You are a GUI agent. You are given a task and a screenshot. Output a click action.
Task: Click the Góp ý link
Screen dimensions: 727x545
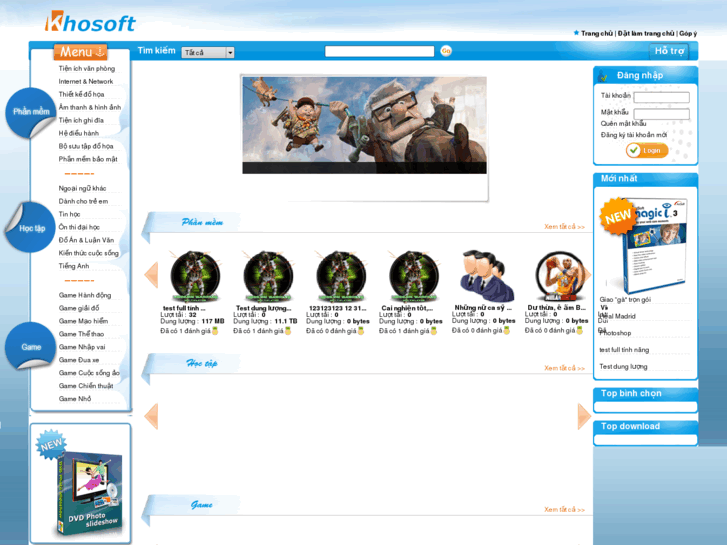coord(688,33)
